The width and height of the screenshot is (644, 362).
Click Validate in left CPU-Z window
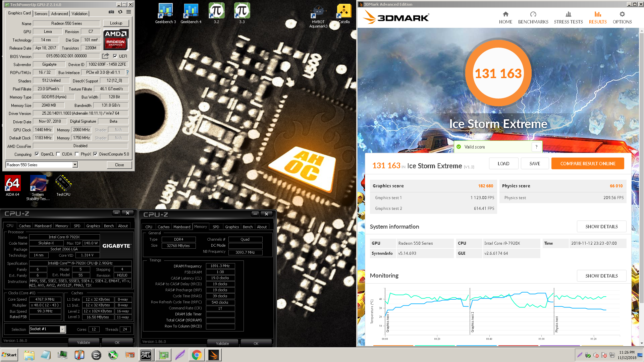click(x=84, y=343)
